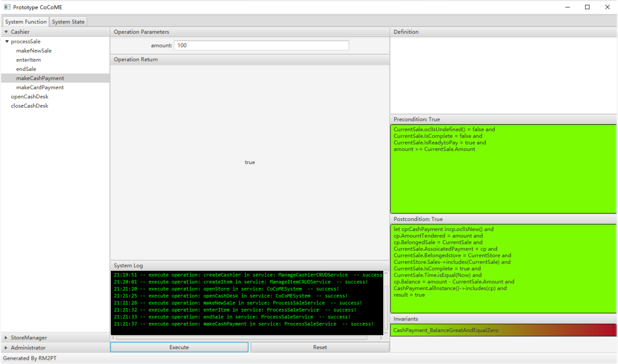Collapse the Cashier panel arrow
This screenshot has height=364, width=618.
click(6, 32)
